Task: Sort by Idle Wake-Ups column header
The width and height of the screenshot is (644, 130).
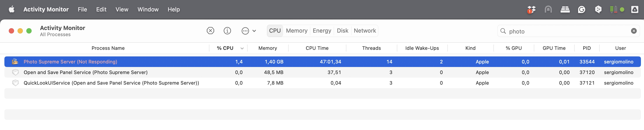Action: (x=422, y=48)
